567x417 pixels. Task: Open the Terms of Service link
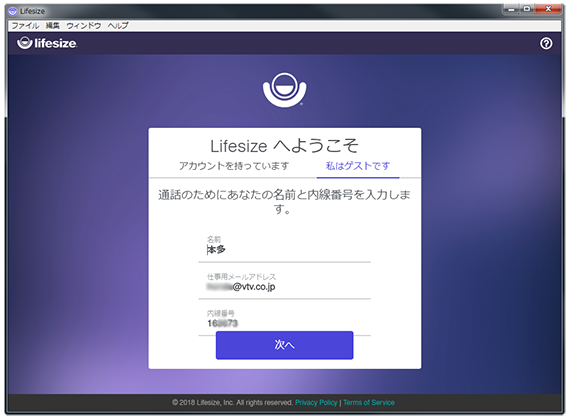tap(369, 403)
